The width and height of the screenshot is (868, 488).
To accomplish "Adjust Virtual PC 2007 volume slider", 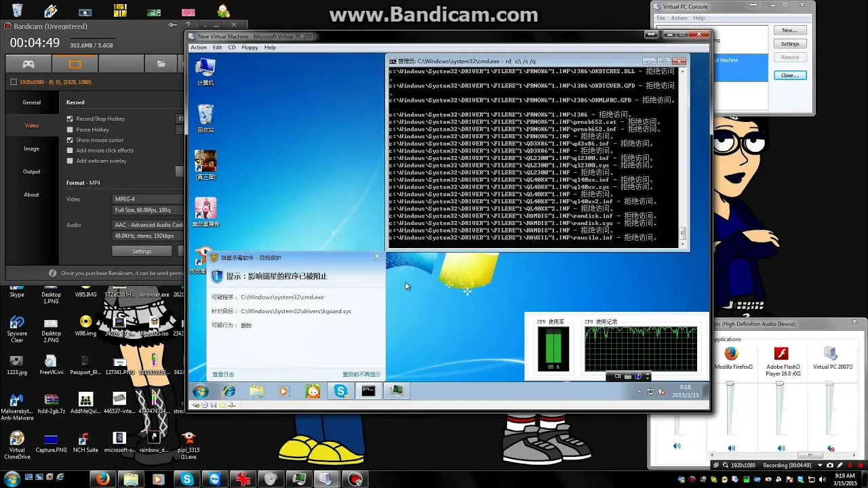I will [x=829, y=384].
